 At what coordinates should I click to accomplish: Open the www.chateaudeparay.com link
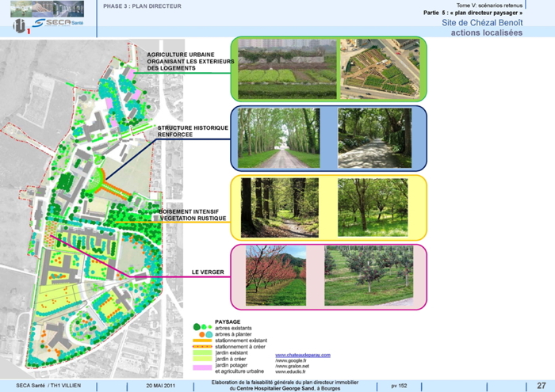[302, 355]
